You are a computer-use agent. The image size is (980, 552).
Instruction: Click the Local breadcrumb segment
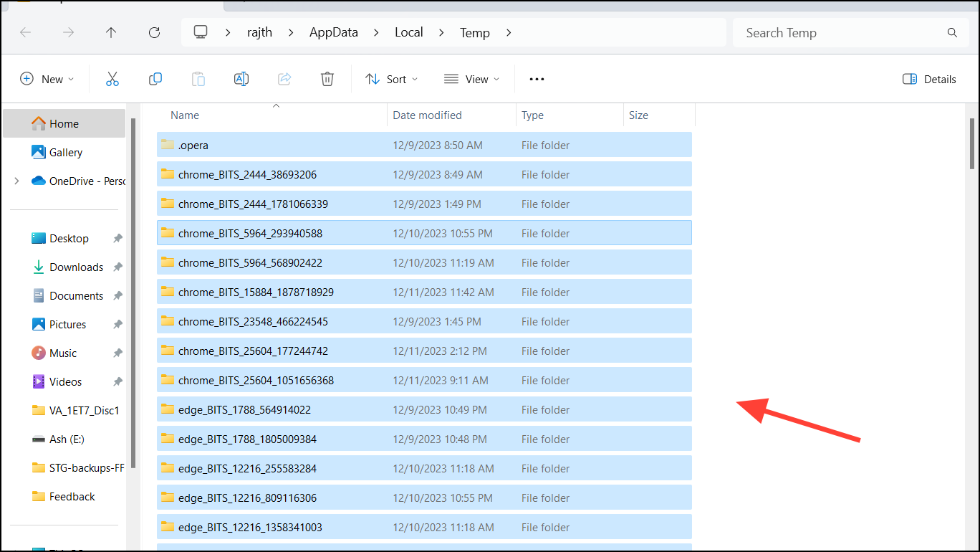409,32
